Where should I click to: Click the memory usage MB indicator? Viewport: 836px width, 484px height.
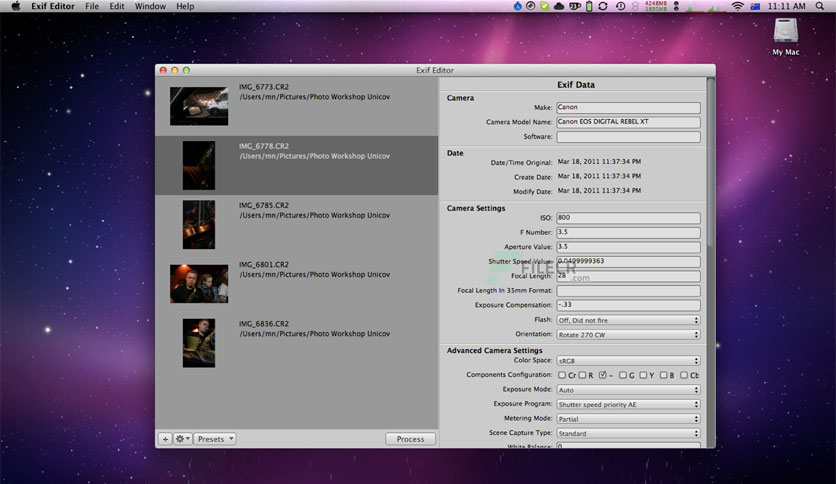click(656, 6)
